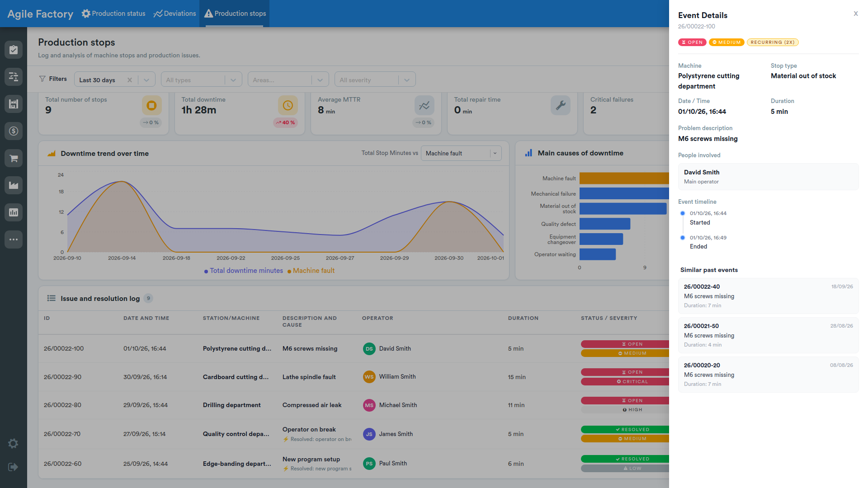Click the clock icon on Total downtime card
Viewport: 868px width, 488px height.
[x=288, y=105]
